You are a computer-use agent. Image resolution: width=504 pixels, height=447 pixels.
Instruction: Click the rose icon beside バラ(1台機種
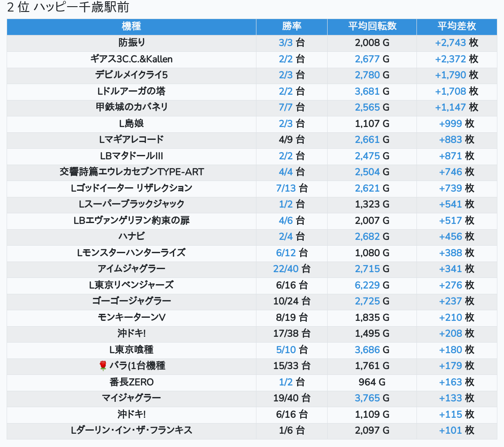tap(103, 366)
